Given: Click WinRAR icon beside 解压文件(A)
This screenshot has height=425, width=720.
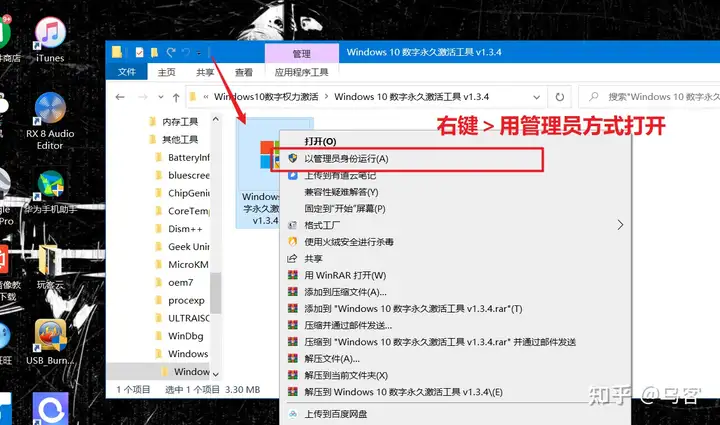Looking at the screenshot, I should coord(292,358).
